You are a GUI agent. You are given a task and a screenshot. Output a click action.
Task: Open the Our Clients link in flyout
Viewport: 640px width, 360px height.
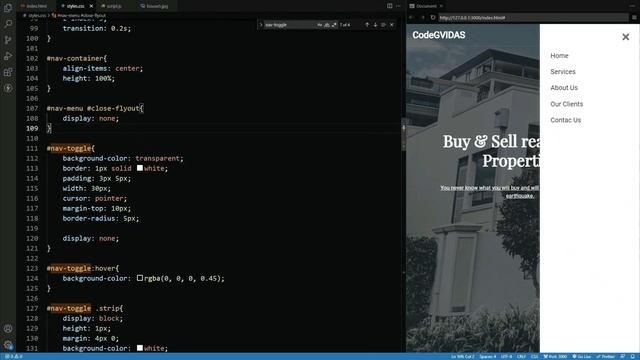click(567, 104)
